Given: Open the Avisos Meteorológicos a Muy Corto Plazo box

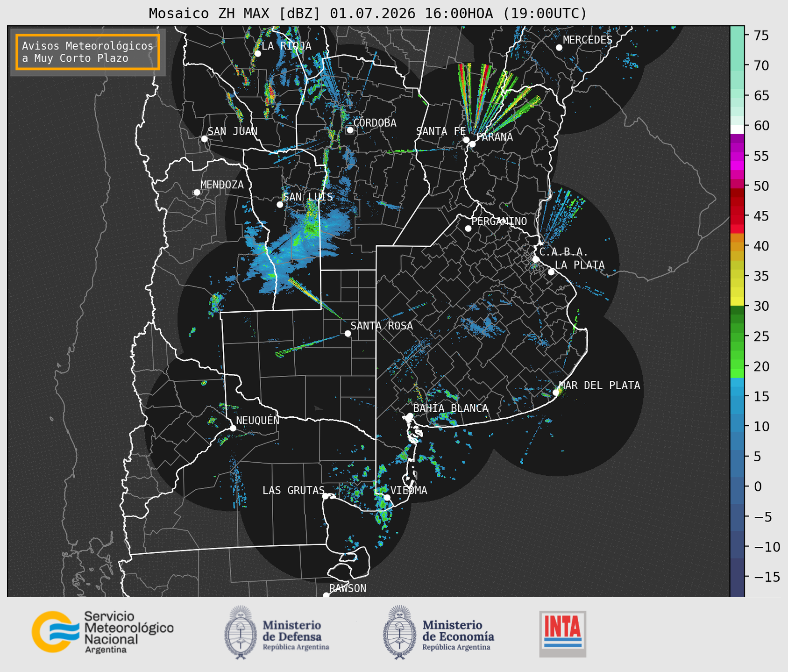Looking at the screenshot, I should [88, 52].
